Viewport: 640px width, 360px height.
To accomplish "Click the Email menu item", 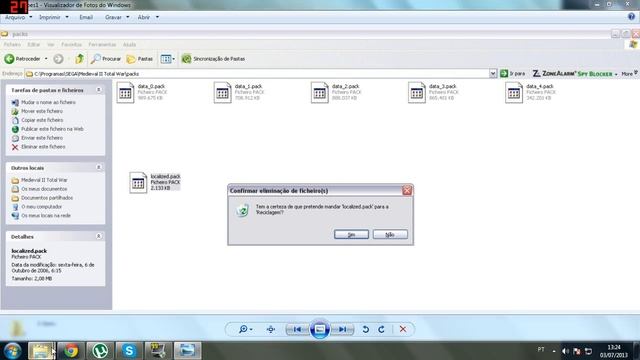I will (x=86, y=18).
